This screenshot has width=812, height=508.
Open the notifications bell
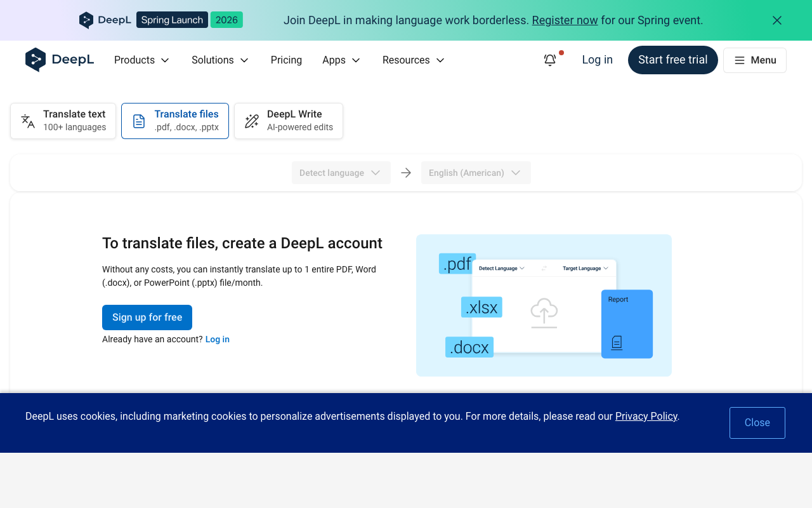coord(550,60)
